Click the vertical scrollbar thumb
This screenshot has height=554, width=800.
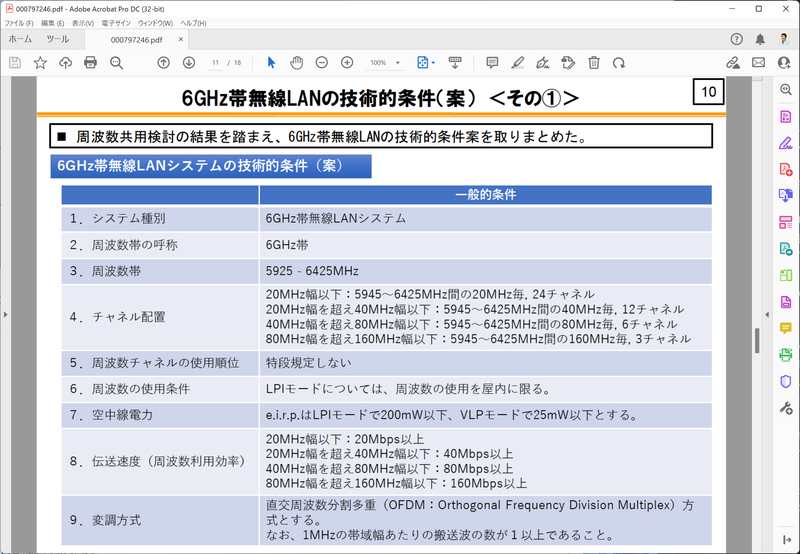(757, 341)
